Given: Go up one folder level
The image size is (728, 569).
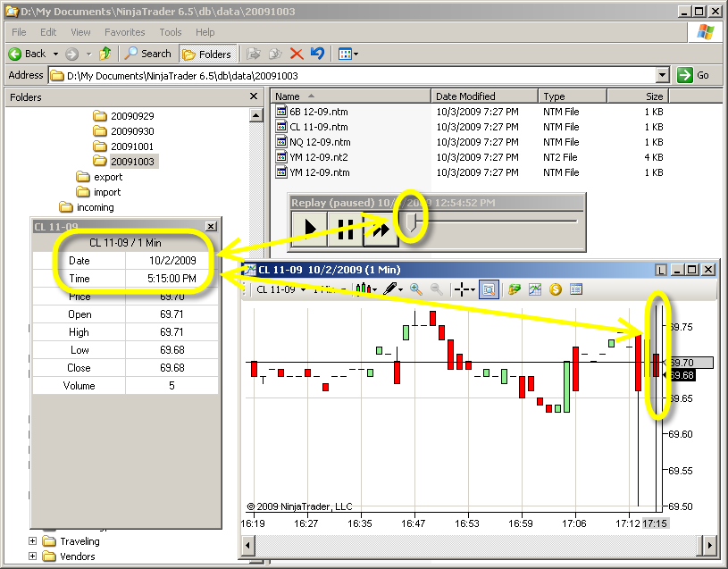Looking at the screenshot, I should [x=105, y=54].
